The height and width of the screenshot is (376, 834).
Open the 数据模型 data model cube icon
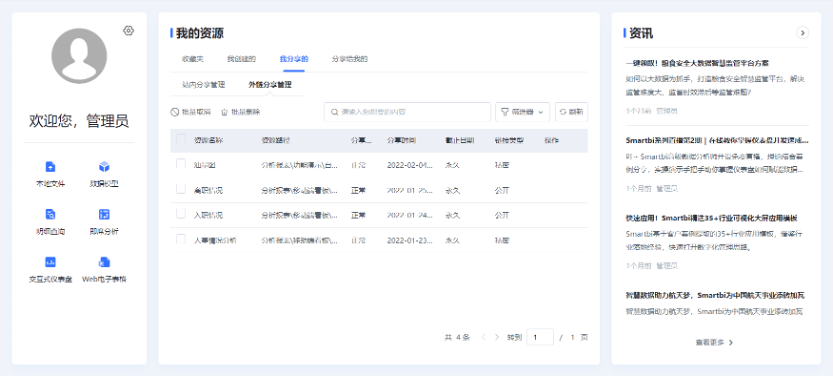(x=104, y=167)
